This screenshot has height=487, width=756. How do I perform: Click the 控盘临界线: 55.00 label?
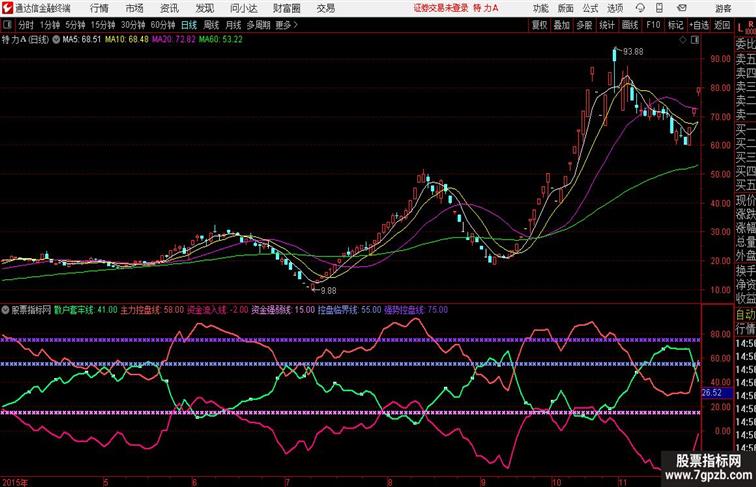(x=349, y=310)
